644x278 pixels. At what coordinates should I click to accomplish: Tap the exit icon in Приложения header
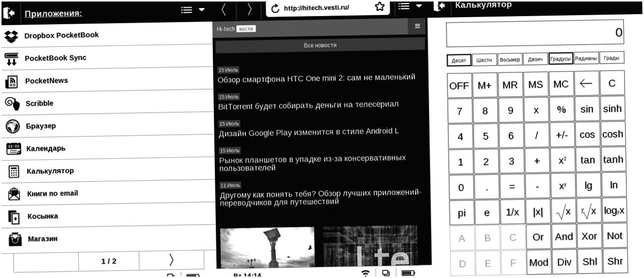[x=9, y=13]
